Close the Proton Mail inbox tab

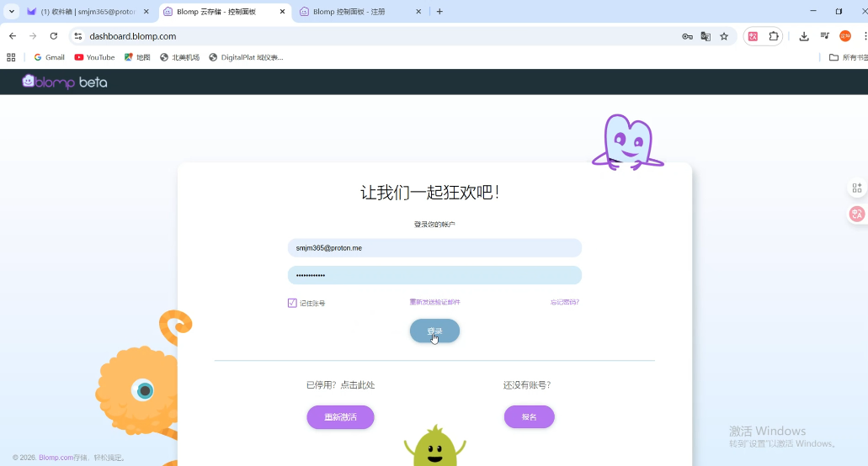146,12
